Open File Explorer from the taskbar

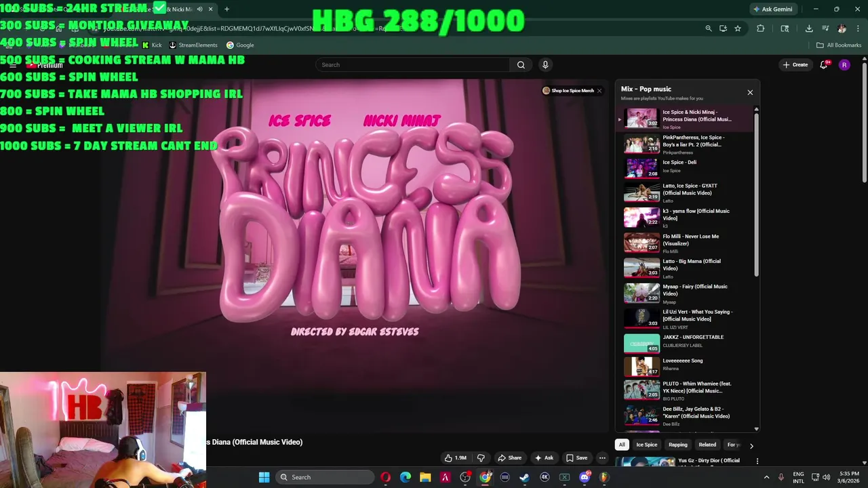pos(425,477)
